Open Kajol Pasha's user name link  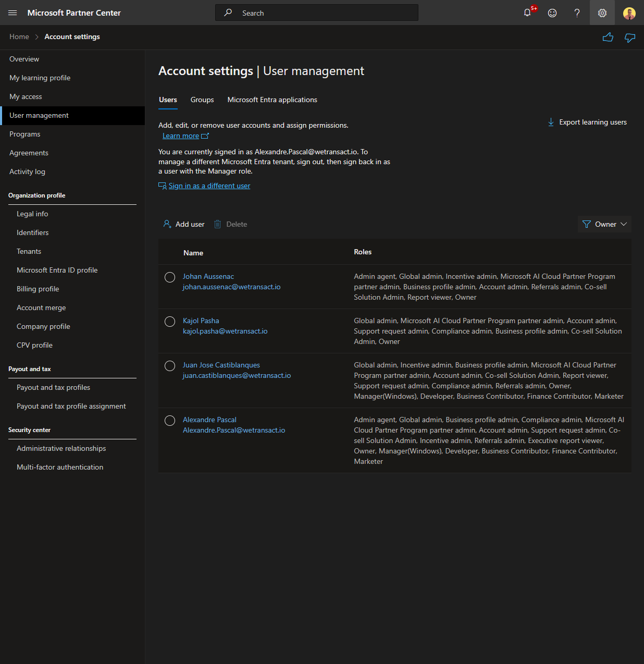pos(201,321)
